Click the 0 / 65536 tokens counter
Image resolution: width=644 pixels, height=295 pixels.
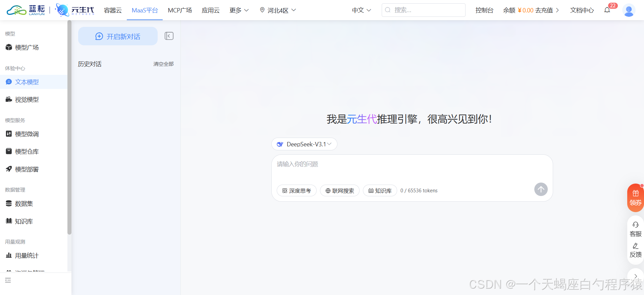click(419, 191)
